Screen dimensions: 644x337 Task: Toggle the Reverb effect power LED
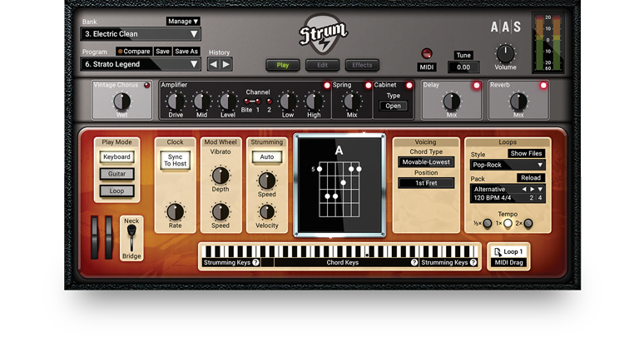[x=543, y=86]
